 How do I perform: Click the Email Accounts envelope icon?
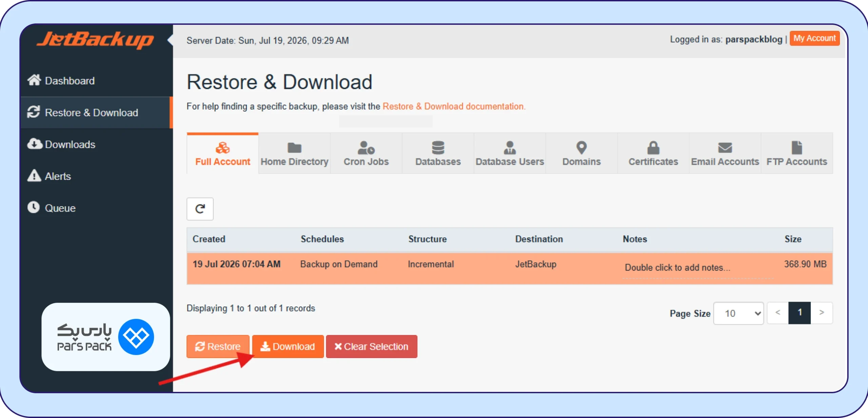click(725, 148)
